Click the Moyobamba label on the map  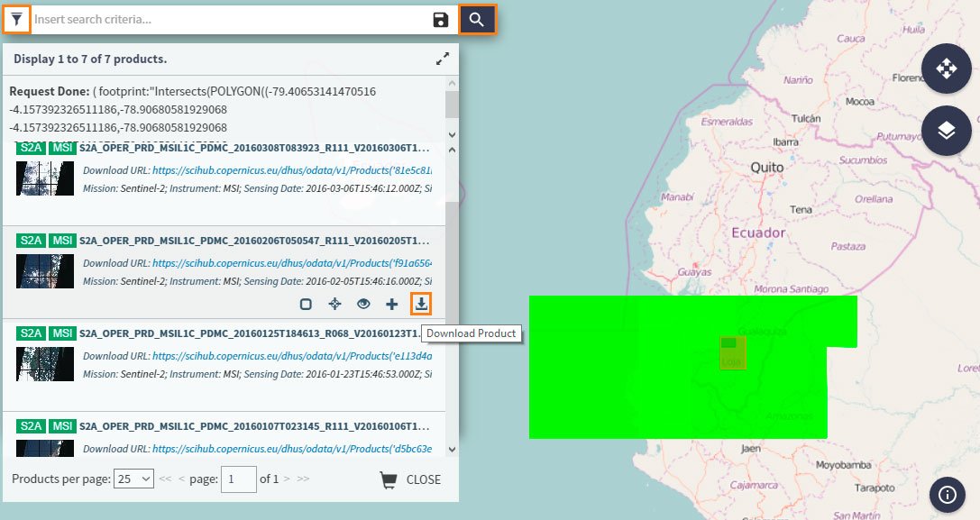click(843, 465)
